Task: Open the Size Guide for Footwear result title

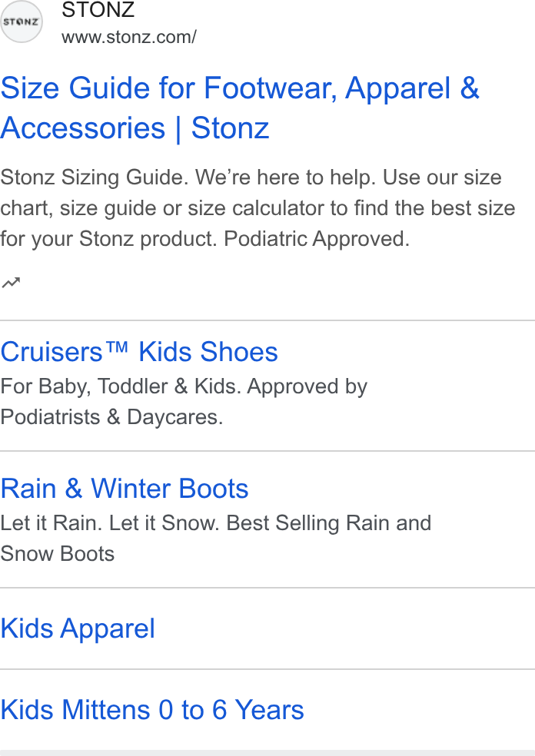Action: click(x=240, y=108)
